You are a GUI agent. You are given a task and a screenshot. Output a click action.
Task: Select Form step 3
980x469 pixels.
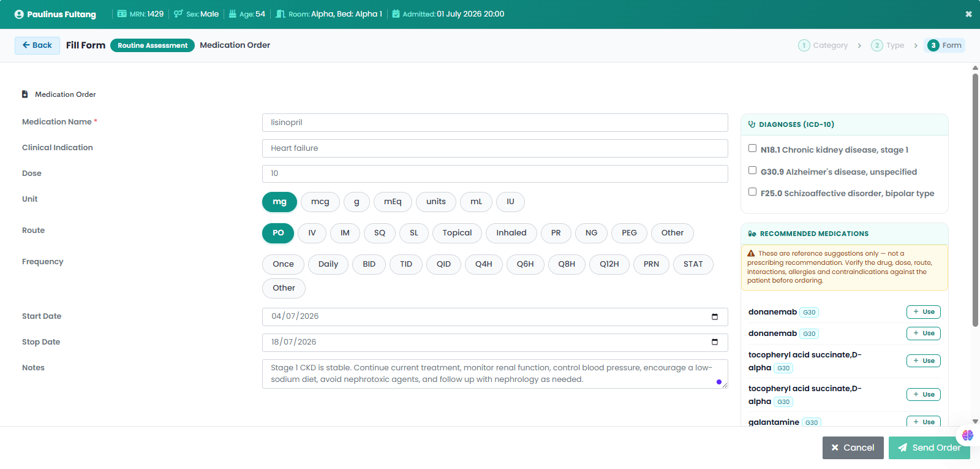click(945, 45)
